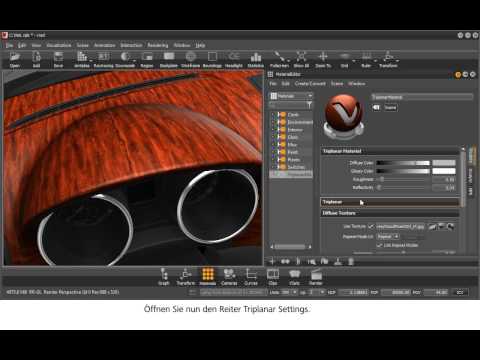Open the Materials view dropdown

291,96
